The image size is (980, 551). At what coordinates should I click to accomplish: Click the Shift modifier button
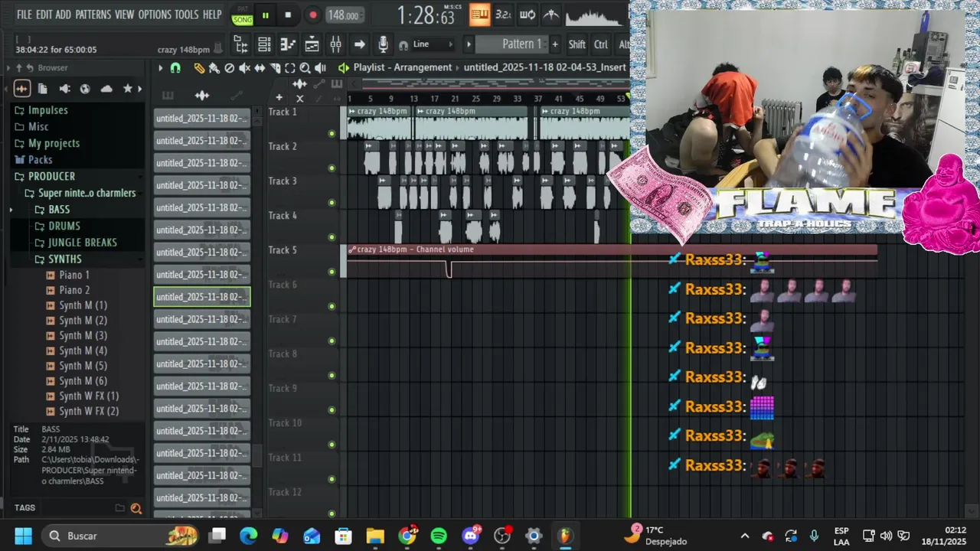(577, 44)
